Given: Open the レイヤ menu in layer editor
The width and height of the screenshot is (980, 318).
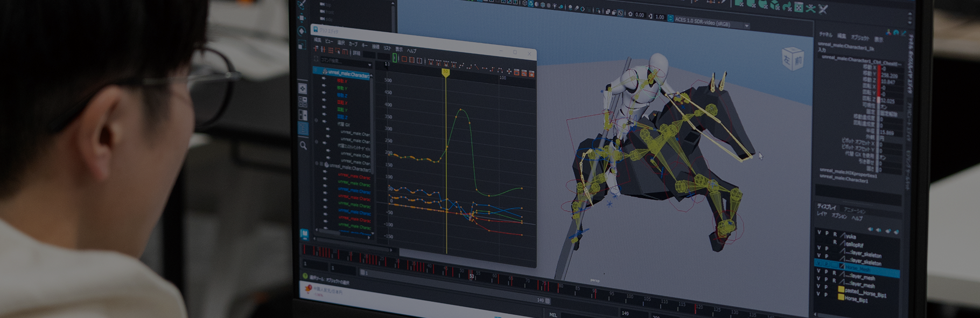Looking at the screenshot, I should click(x=822, y=213).
